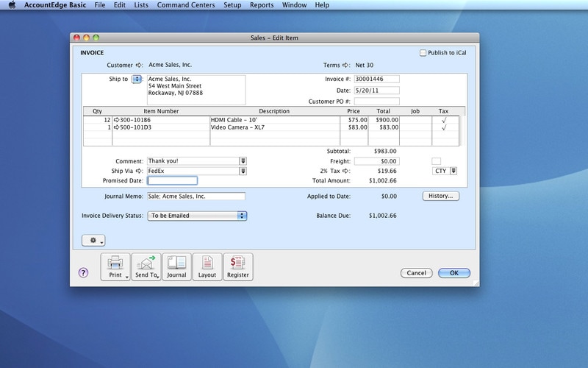Enable Publish to iCal checkbox
This screenshot has height=368, width=588.
(x=423, y=53)
